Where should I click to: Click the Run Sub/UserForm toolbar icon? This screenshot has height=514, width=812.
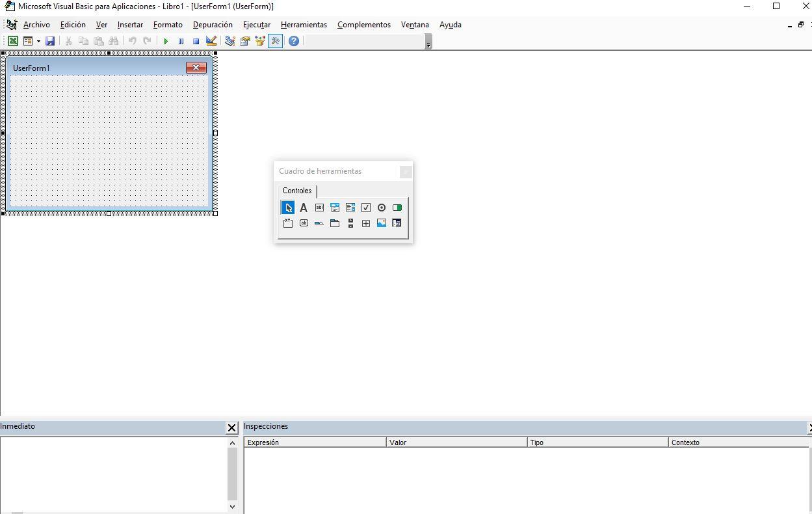pyautogui.click(x=166, y=40)
